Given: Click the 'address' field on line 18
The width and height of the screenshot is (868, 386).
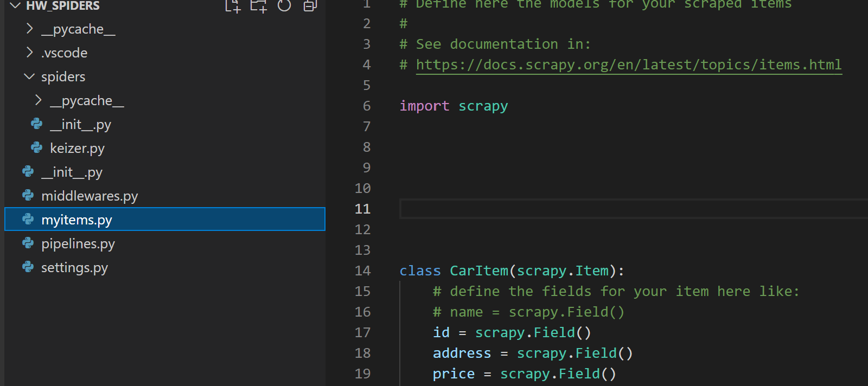Looking at the screenshot, I should click(462, 353).
